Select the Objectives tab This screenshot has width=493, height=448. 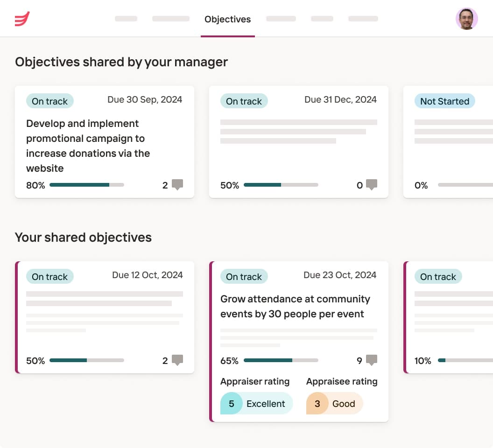click(x=228, y=19)
